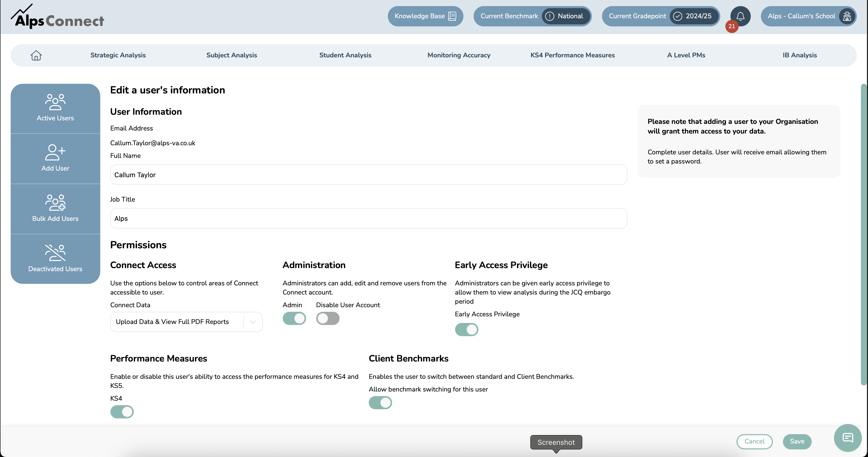
Task: Select Active Users label in sidebar
Action: coord(55,118)
